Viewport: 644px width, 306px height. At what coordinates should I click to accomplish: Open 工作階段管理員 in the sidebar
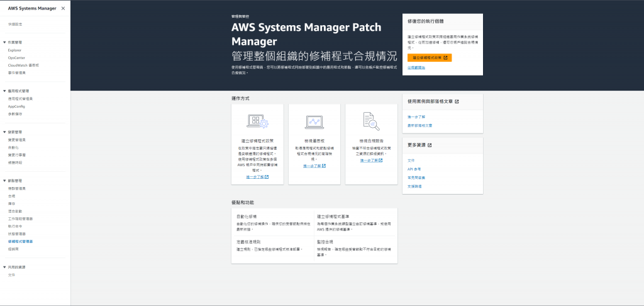click(20, 219)
